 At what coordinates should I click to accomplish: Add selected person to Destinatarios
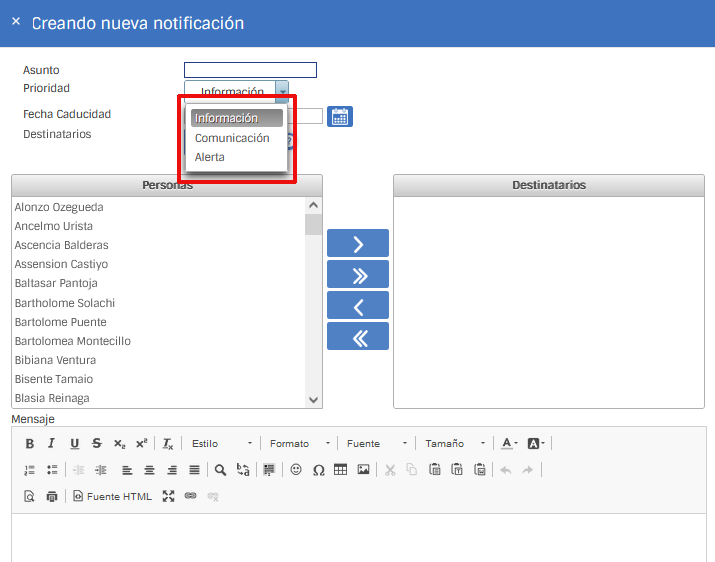tap(358, 243)
